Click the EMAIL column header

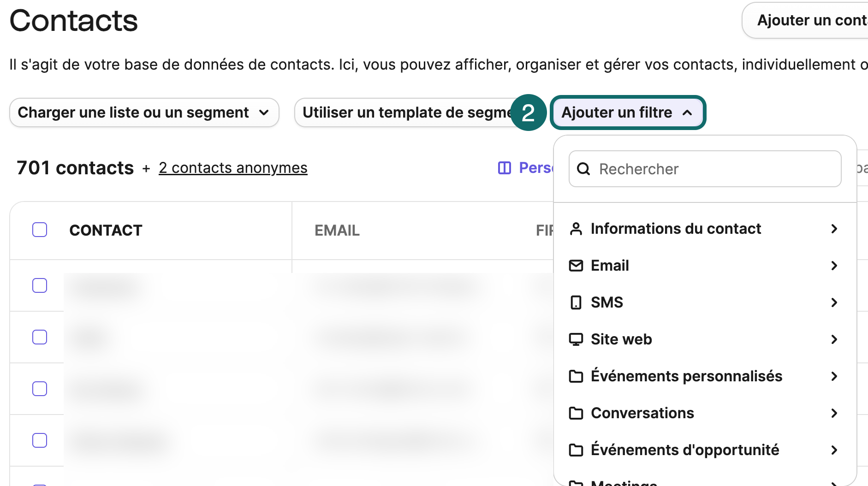point(337,230)
